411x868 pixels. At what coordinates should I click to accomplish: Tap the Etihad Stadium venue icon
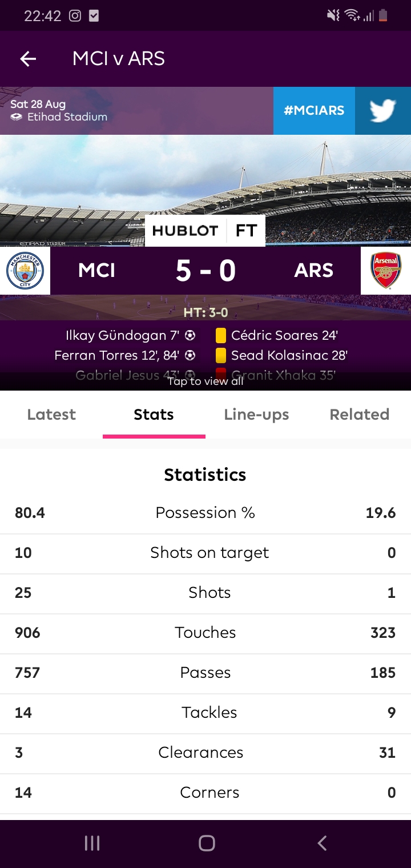[x=17, y=117]
